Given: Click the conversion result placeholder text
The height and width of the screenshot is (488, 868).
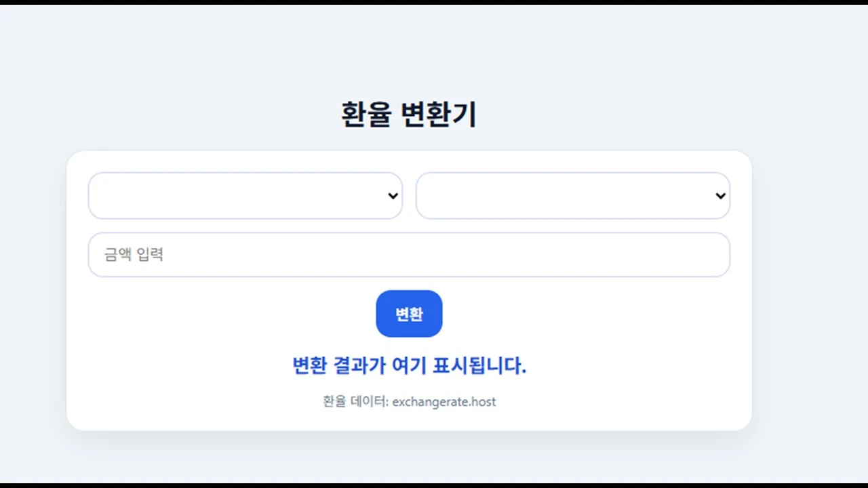Looking at the screenshot, I should click(x=409, y=366).
